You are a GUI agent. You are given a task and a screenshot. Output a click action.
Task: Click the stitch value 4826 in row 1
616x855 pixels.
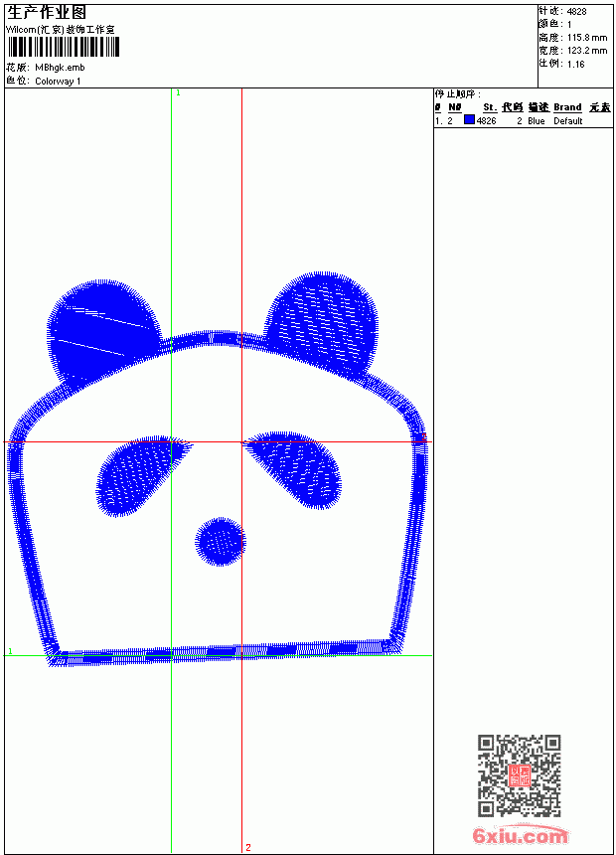486,121
